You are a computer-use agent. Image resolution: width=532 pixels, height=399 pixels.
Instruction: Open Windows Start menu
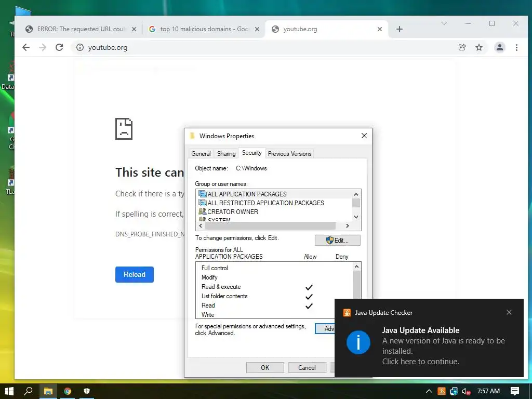[x=9, y=391]
